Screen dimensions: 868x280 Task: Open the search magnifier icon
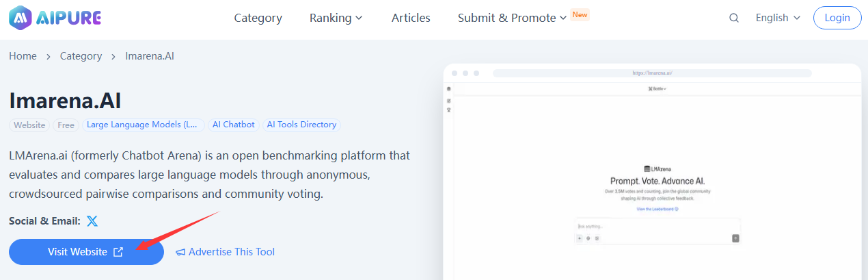pos(734,18)
